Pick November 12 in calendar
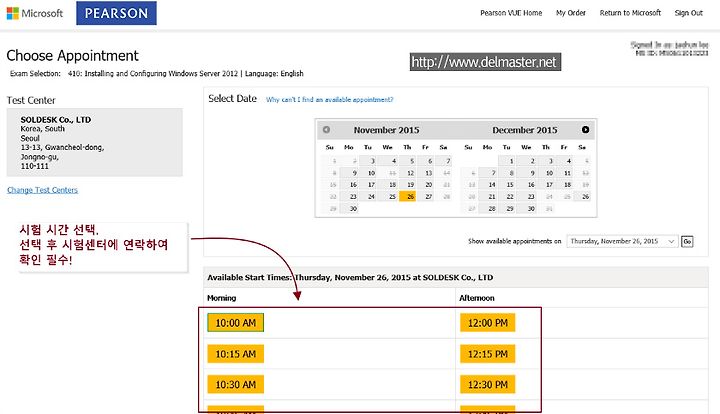This screenshot has height=414, width=720. point(407,173)
